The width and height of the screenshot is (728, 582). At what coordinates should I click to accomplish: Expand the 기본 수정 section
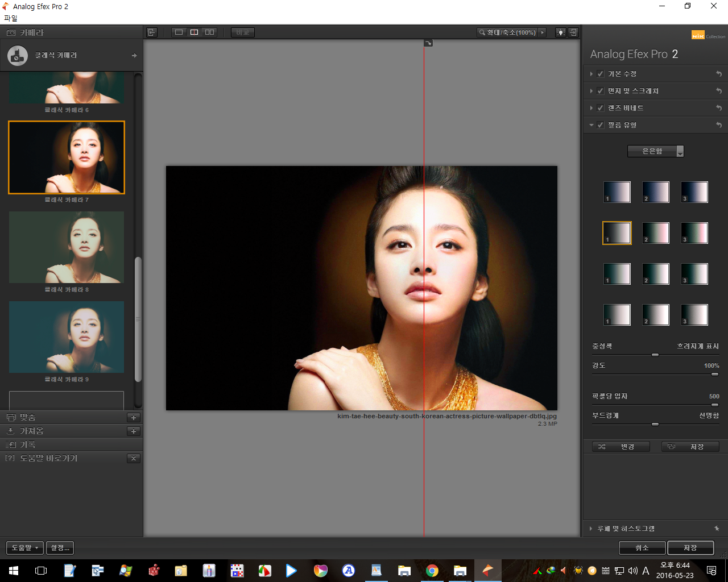[591, 74]
